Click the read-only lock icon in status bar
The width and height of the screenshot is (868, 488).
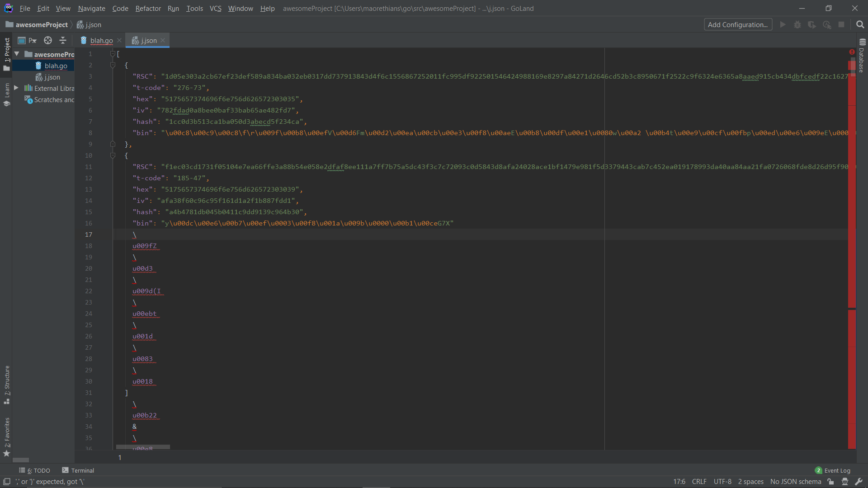pos(831,482)
